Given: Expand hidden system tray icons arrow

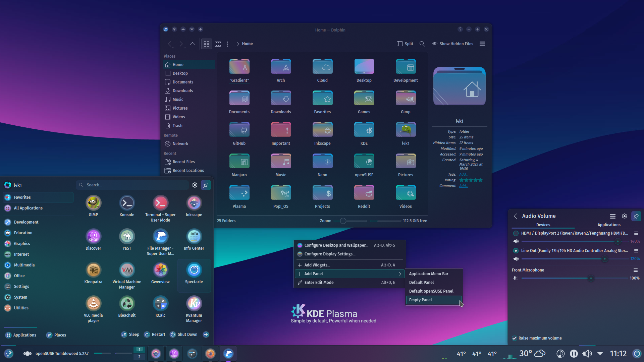Looking at the screenshot, I should tap(600, 354).
